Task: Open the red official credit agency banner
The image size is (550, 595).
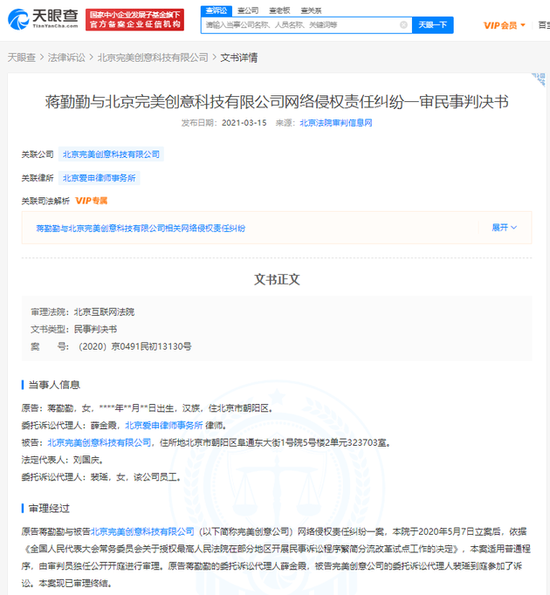Action: 135,20
